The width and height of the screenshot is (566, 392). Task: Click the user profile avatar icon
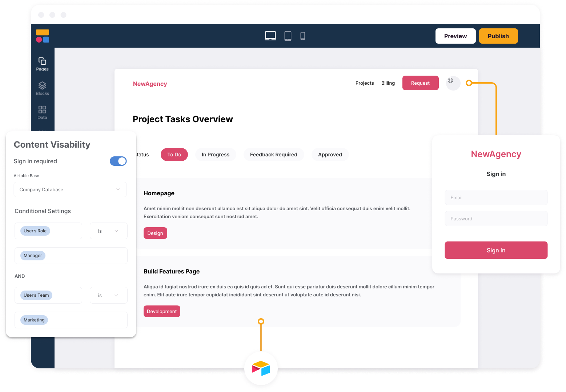click(453, 83)
